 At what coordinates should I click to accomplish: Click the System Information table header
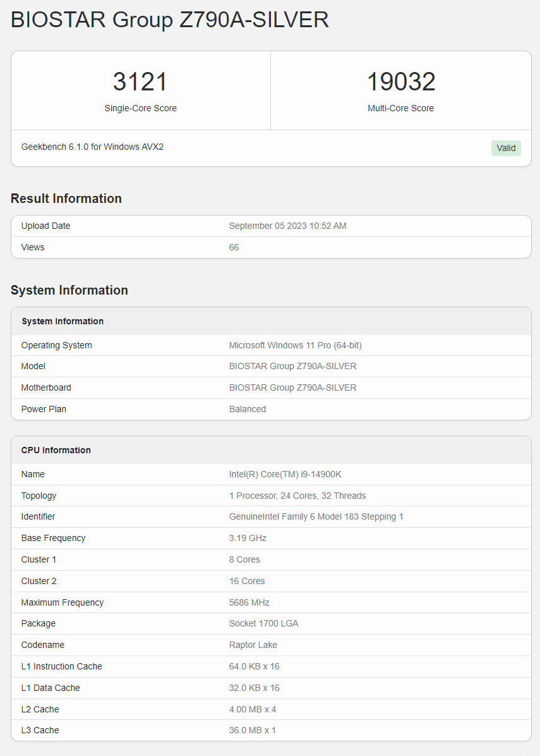(63, 321)
